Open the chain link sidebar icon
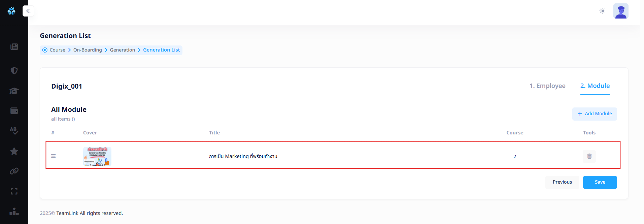Screen dimensions: 644x224 [14, 171]
